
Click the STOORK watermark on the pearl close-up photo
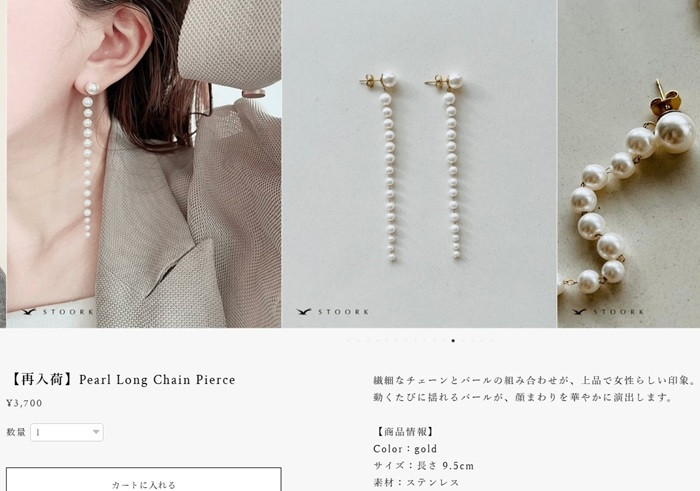[608, 312]
